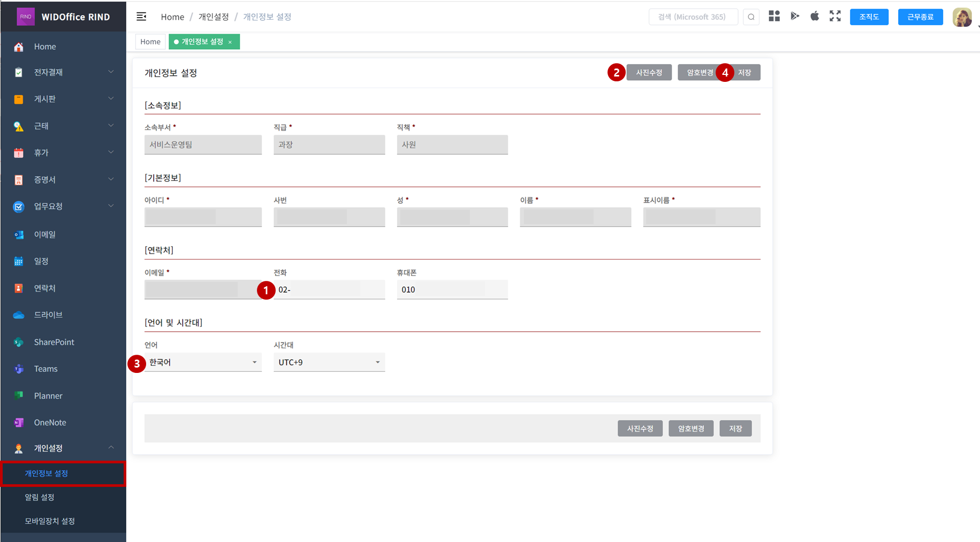This screenshot has width=980, height=542.
Task: Open the 언어 dropdown showing 한국어
Action: 203,362
